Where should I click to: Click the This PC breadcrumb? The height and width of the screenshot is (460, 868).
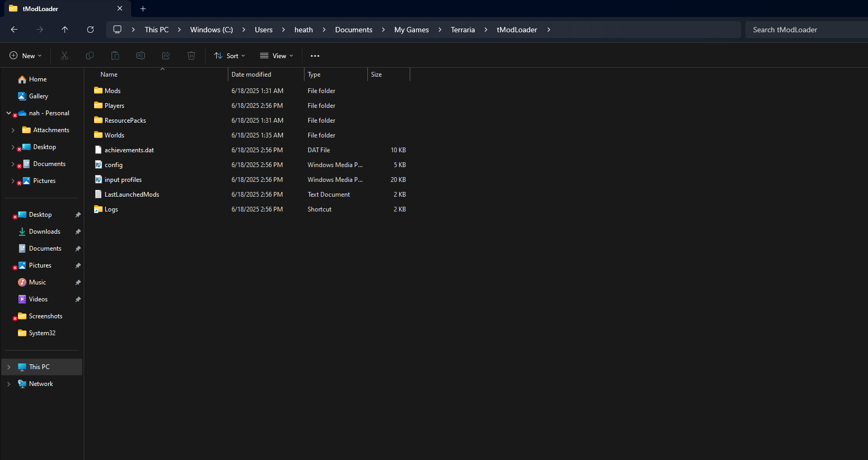(156, 30)
